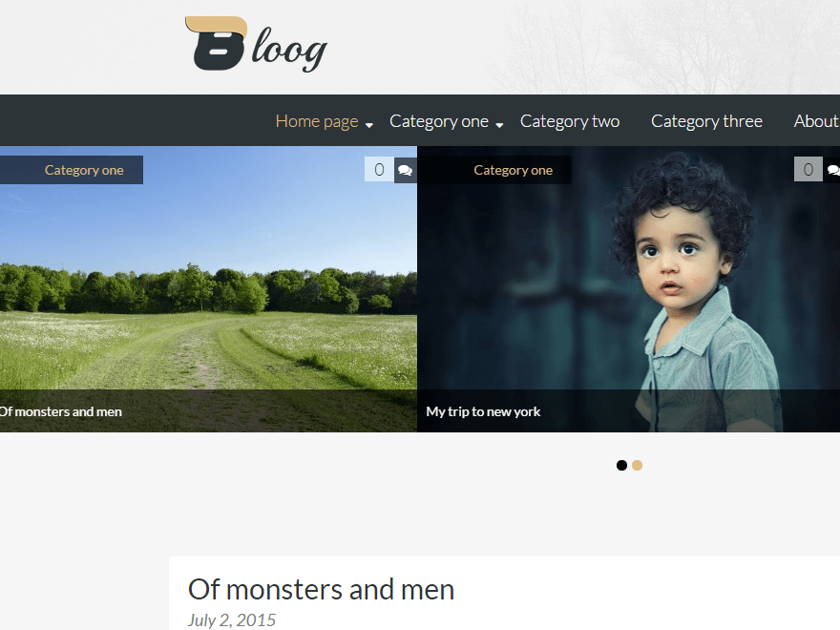
Task: Open the Category one nav item
Action: pos(439,121)
